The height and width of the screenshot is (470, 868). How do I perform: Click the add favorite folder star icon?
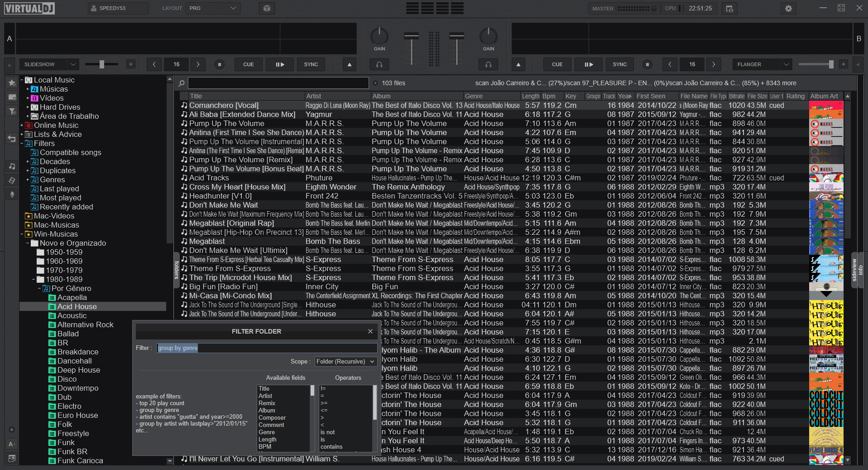pyautogui.click(x=12, y=83)
